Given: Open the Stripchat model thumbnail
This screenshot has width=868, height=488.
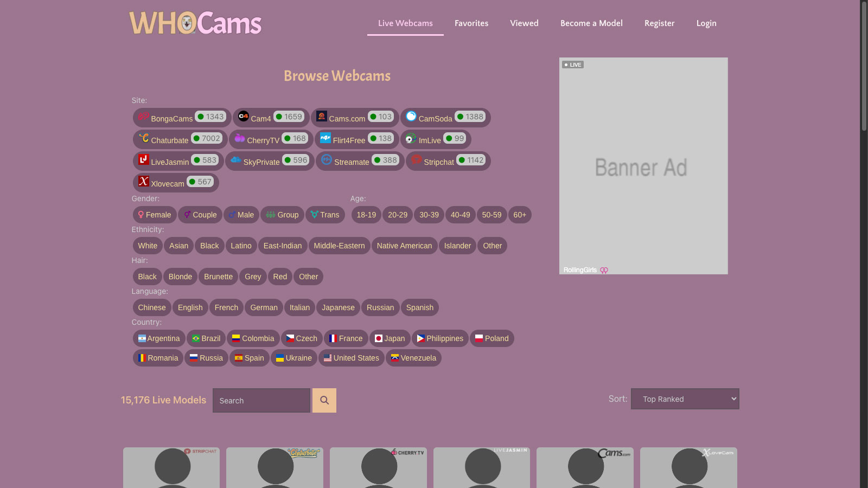Looking at the screenshot, I should click(171, 467).
